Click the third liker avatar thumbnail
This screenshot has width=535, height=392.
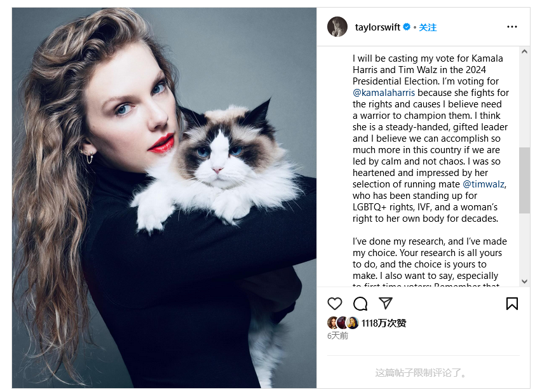pyautogui.click(x=353, y=323)
